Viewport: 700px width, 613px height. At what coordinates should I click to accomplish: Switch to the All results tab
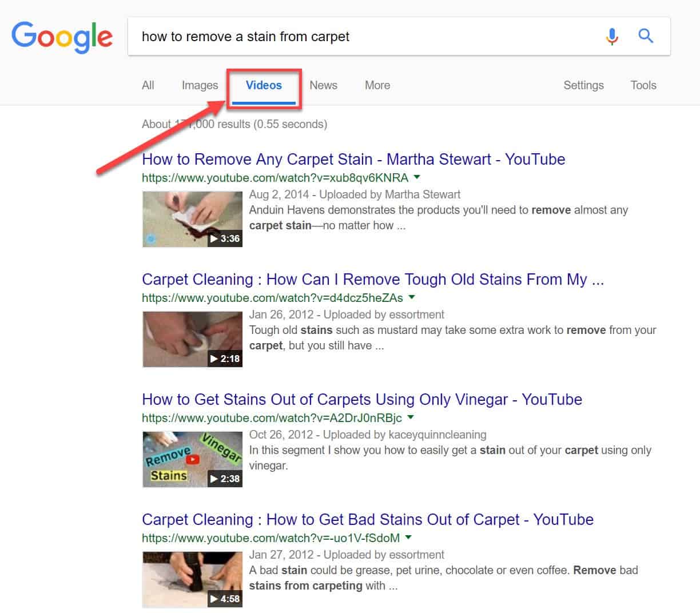[x=148, y=85]
